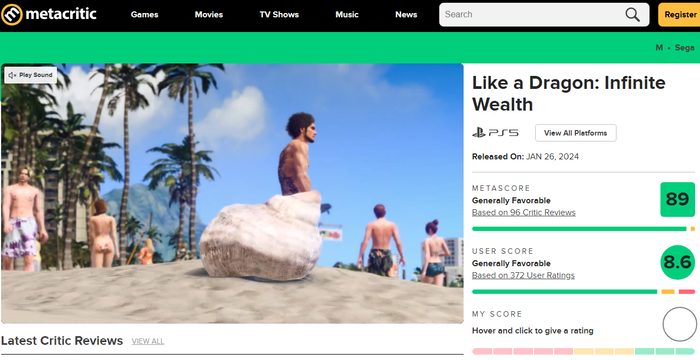Open the Movies menu
Viewport: 700px width, 360px height.
208,15
